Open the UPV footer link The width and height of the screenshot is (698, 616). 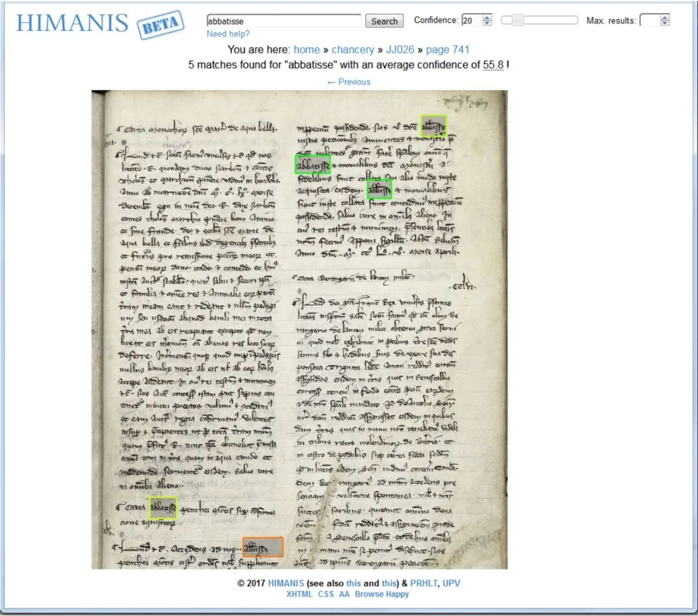pos(451,583)
